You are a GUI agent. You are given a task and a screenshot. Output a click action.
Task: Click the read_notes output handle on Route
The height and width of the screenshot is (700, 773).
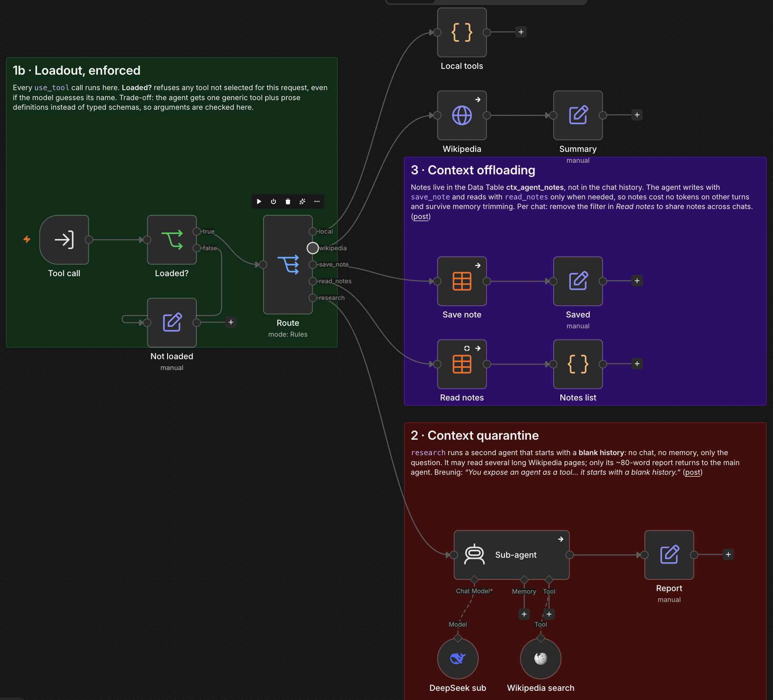tap(313, 281)
